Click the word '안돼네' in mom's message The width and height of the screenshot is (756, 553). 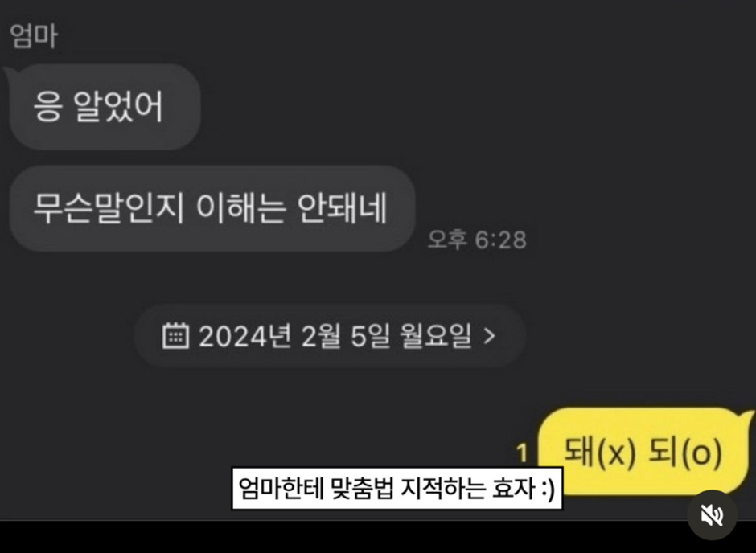[342, 208]
